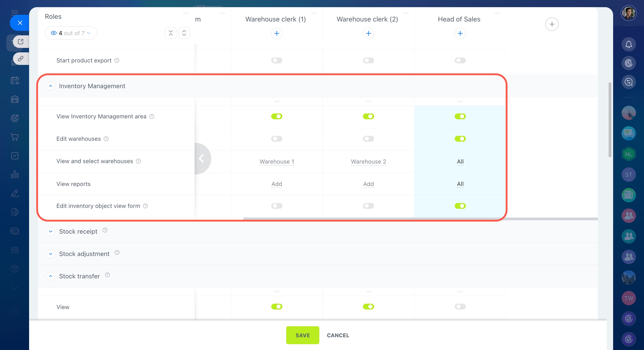Open Warehouse 1 selection for clerk (1)
644x350 pixels.
point(277,162)
